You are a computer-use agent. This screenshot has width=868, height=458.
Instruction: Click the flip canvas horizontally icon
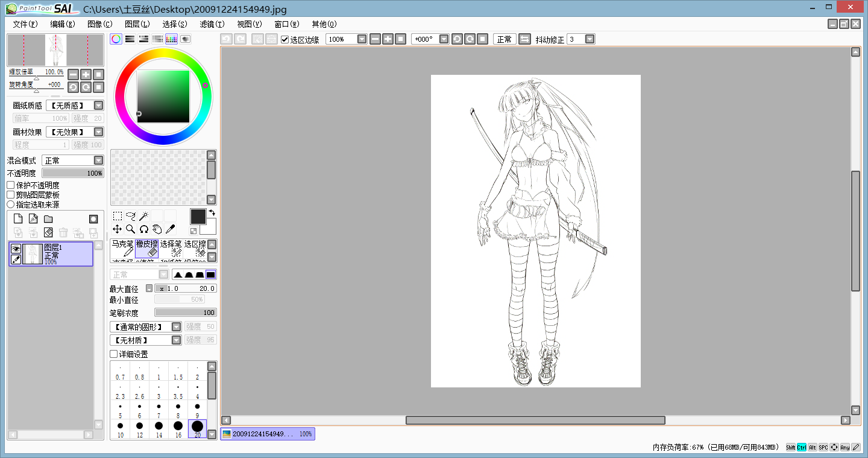coord(524,39)
